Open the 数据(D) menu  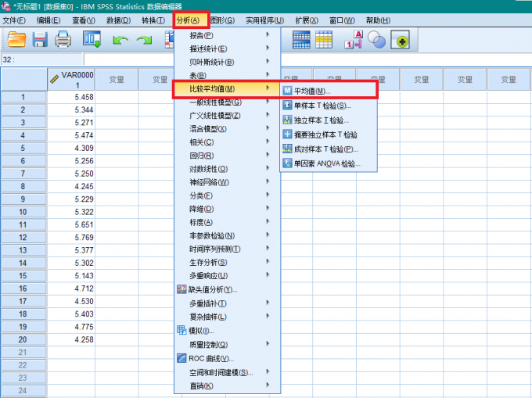tap(118, 20)
